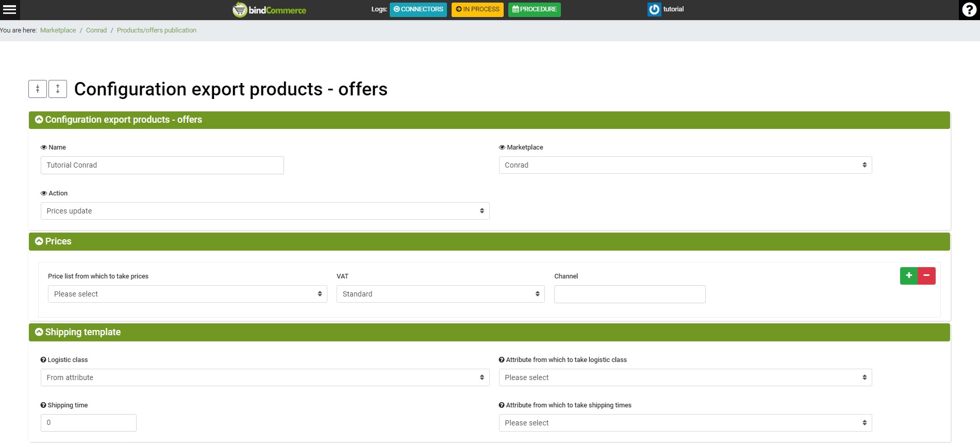Image resolution: width=980 pixels, height=444 pixels.
Task: Click the tutorial power icon
Action: point(654,9)
